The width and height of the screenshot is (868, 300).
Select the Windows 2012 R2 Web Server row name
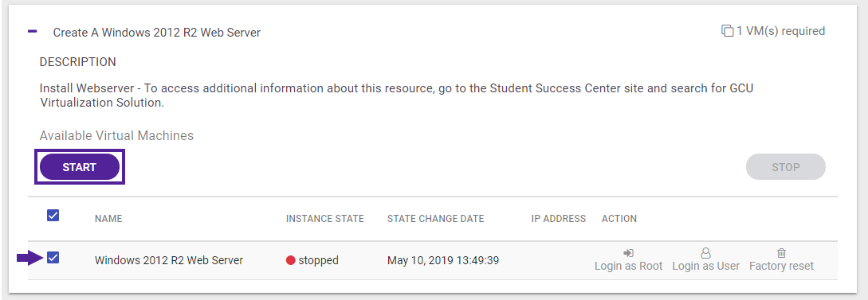pos(169,260)
